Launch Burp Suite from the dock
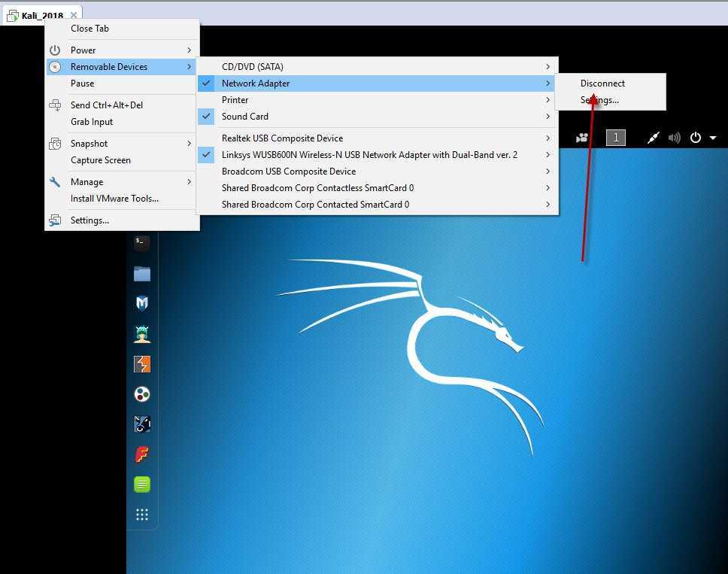 141,364
